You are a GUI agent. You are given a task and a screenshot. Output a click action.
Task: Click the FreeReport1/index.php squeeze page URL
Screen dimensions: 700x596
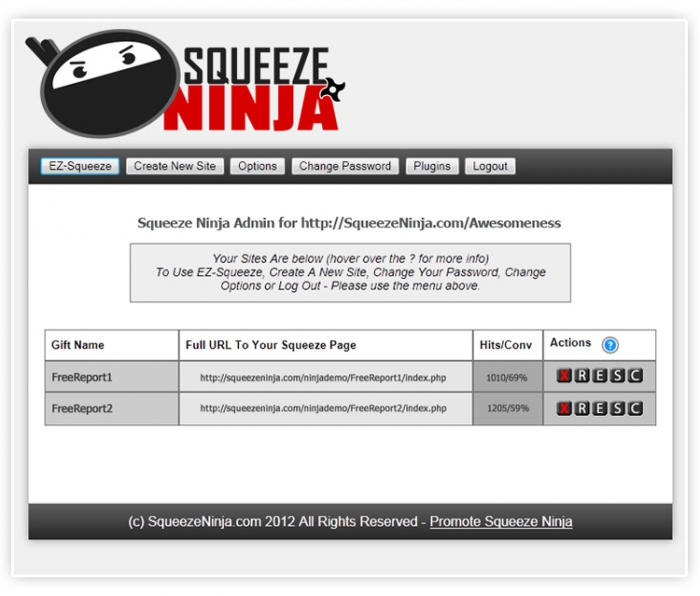tap(323, 378)
